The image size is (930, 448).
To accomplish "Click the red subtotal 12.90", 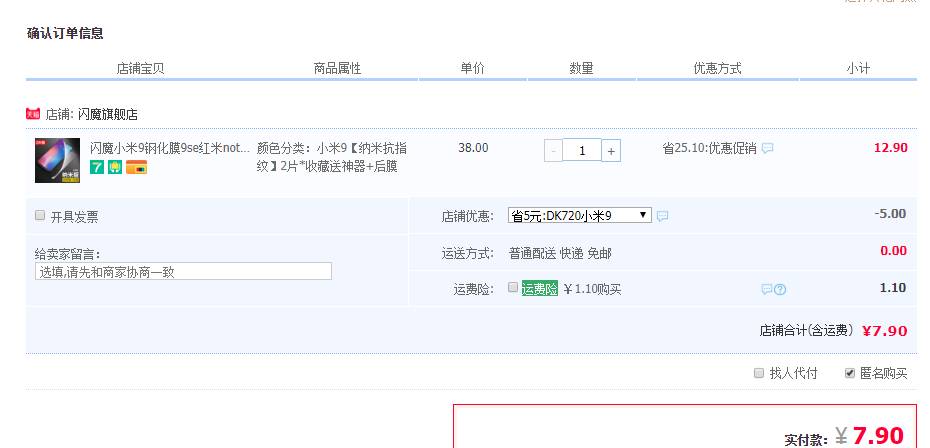I will 891,148.
